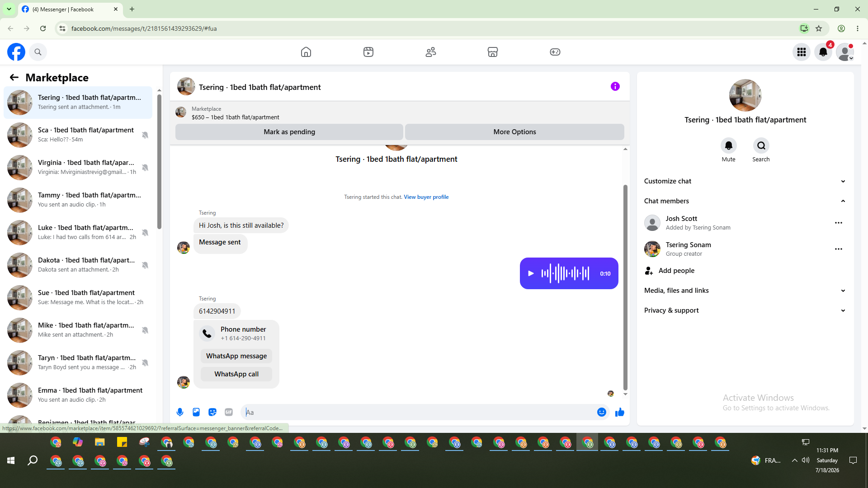Show hidden system tray icons chevron
Screen dimensions: 868x488
(794, 460)
